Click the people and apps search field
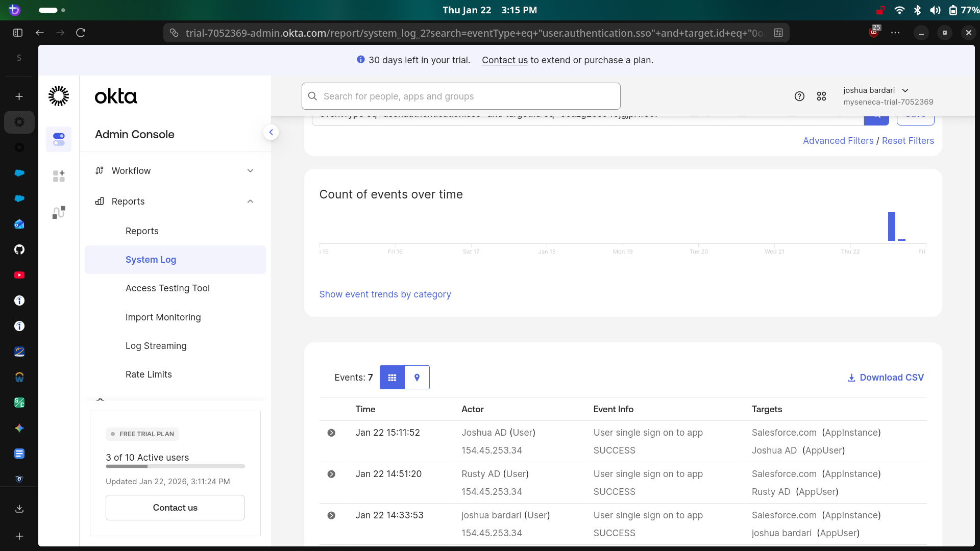Viewport: 980px width, 551px height. (x=460, y=96)
